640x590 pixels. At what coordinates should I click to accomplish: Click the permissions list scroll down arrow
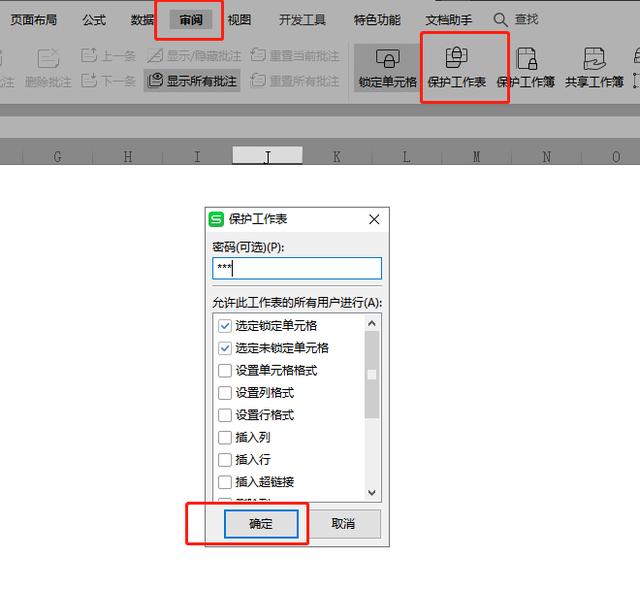[x=371, y=492]
